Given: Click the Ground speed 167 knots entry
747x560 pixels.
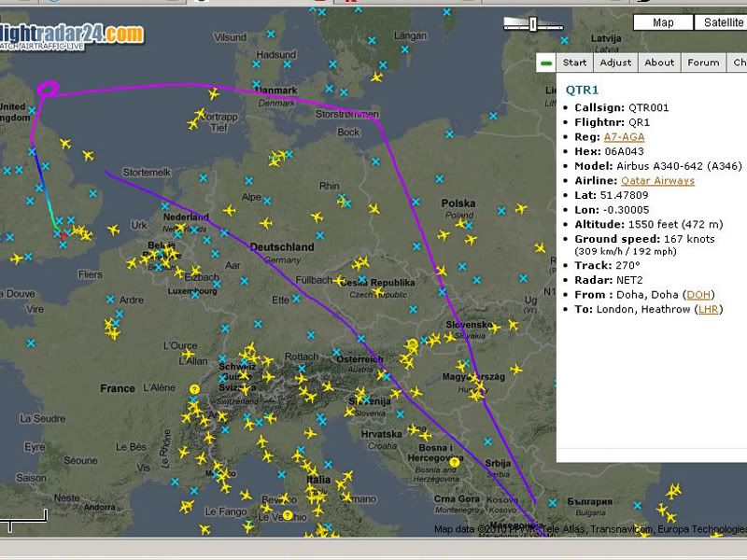Looking at the screenshot, I should (644, 239).
